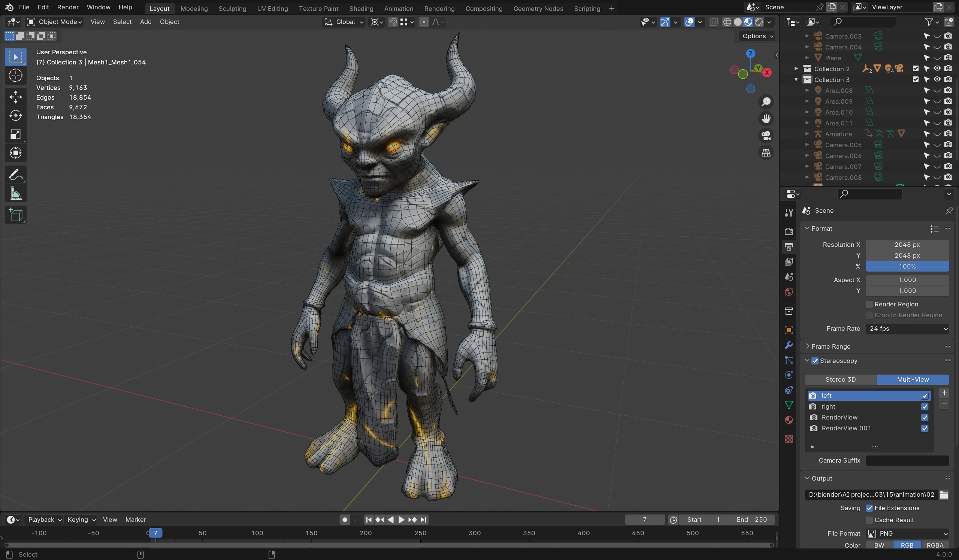Switch to the Sculpting workspace tab
Screen dimensions: 959x560
coord(232,8)
